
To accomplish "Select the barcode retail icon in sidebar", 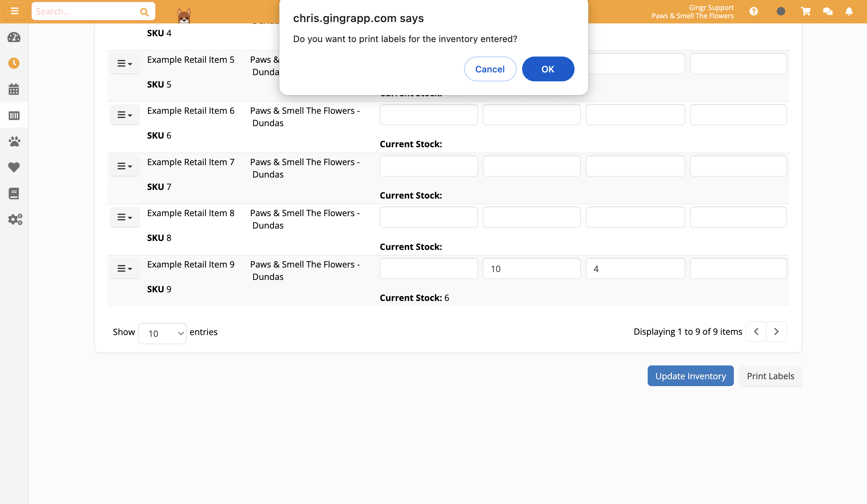I will (x=14, y=115).
